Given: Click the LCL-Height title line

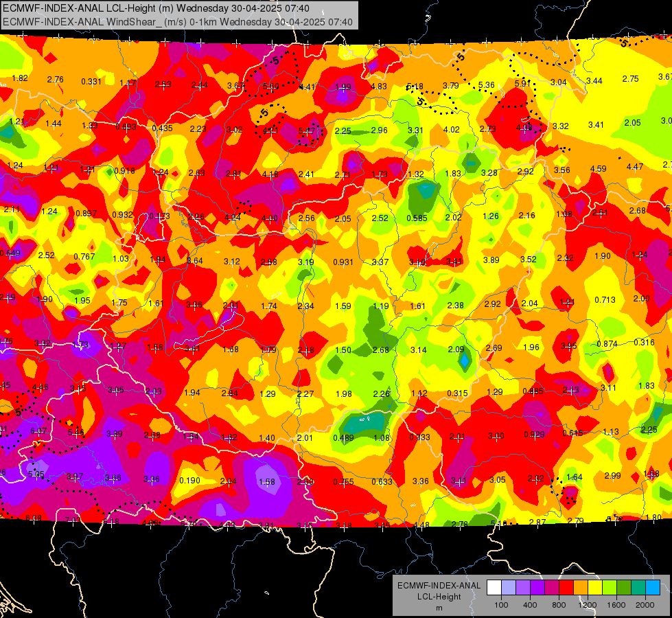Looking at the screenshot, I should 156,8.
